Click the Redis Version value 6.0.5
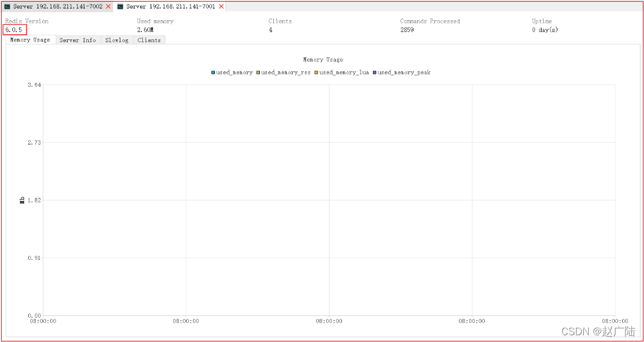This screenshot has width=644, height=342. (14, 30)
